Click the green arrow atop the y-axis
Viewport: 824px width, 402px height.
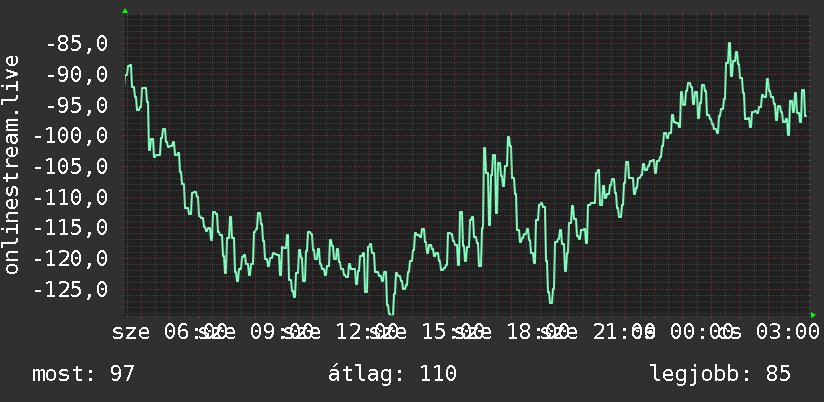click(x=125, y=11)
